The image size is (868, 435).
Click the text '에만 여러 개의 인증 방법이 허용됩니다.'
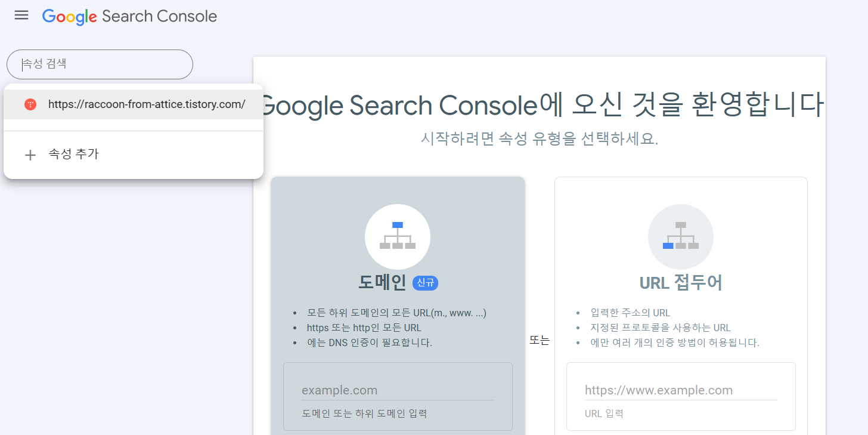coord(675,343)
